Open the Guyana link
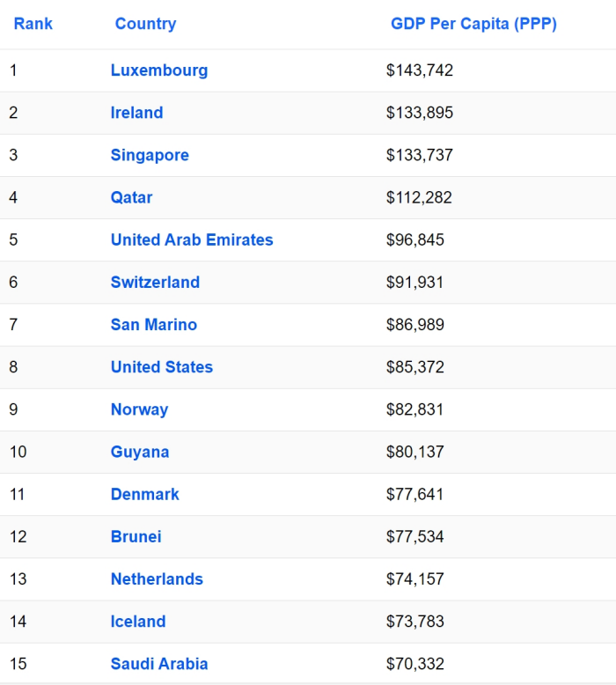This screenshot has height=685, width=616. pos(140,452)
